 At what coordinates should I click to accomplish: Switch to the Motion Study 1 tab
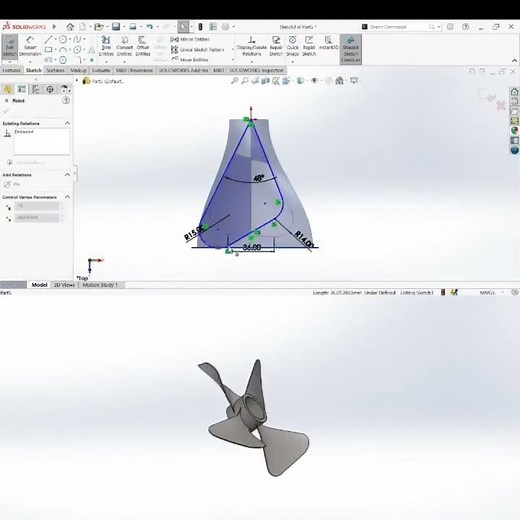100,285
